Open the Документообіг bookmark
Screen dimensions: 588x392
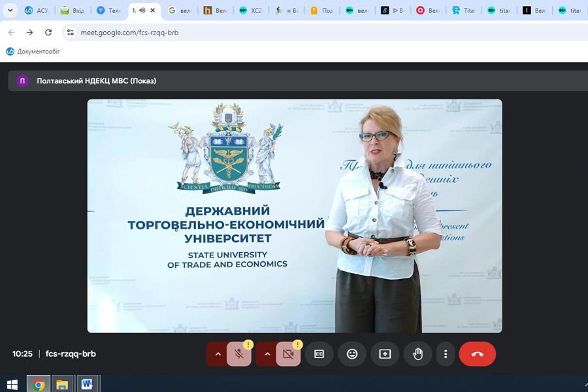tap(33, 52)
